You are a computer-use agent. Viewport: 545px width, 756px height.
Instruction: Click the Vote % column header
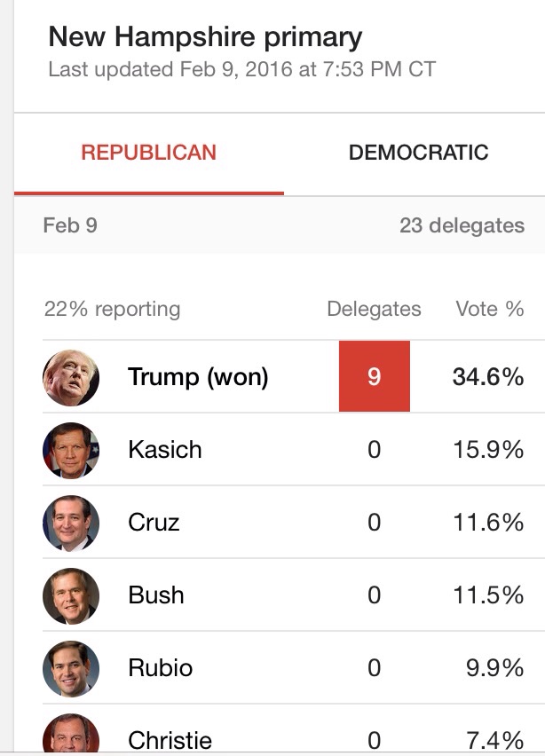(490, 309)
